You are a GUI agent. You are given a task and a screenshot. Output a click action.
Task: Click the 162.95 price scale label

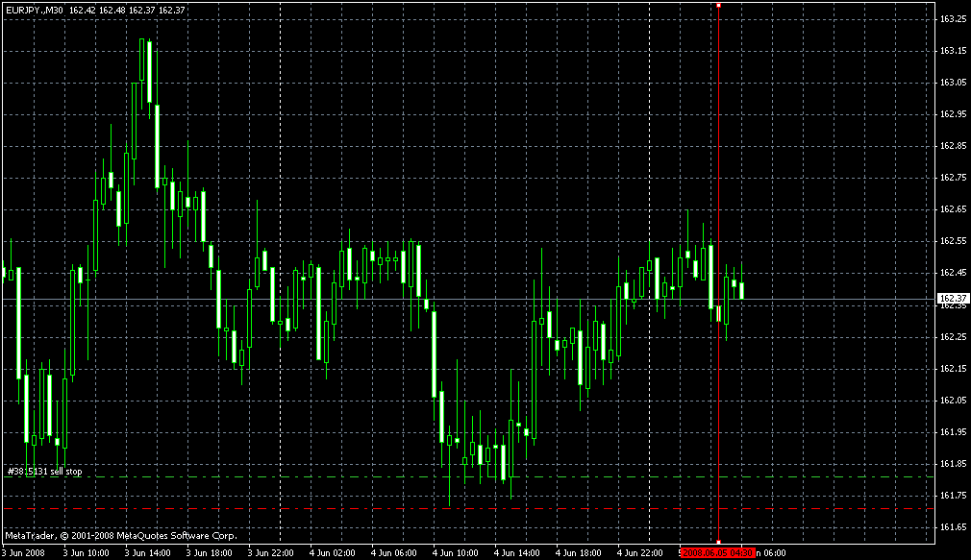click(953, 114)
